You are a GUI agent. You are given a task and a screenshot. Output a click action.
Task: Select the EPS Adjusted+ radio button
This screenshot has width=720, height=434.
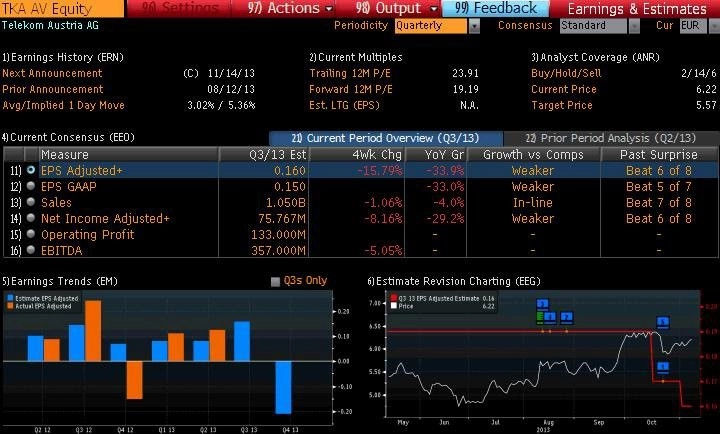[31, 170]
